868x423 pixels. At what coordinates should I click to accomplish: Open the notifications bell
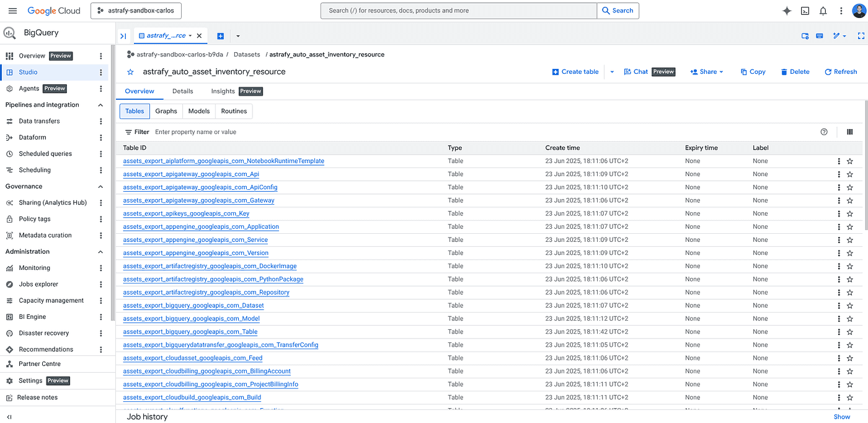[823, 11]
